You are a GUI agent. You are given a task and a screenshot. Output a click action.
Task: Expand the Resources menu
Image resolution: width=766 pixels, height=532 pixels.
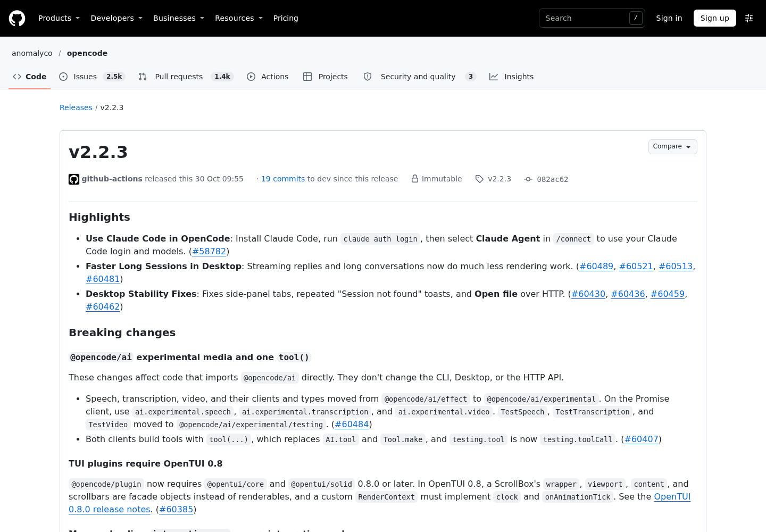(239, 18)
